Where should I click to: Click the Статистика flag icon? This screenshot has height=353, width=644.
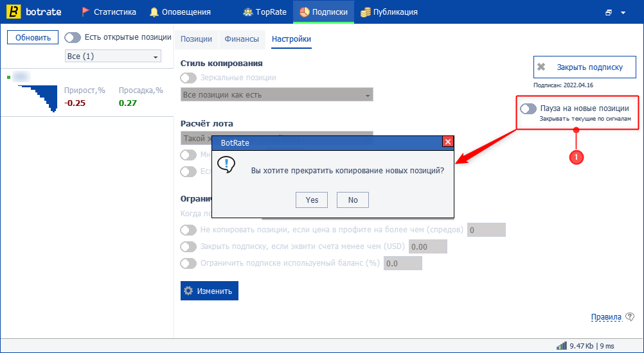pyautogui.click(x=85, y=12)
